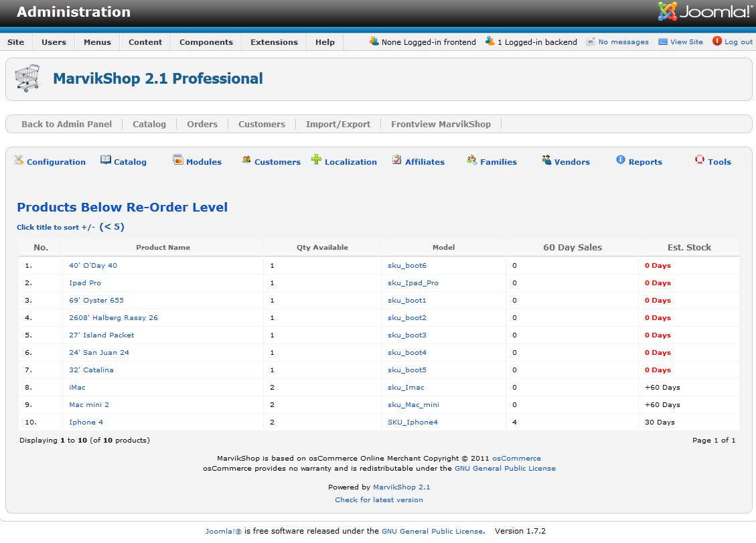This screenshot has width=756, height=543.
Task: Click the No messages link
Action: point(623,42)
